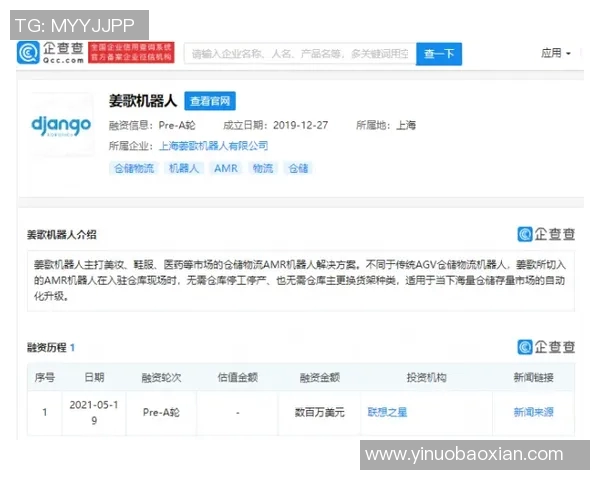Select the AMR tag
The image size is (600, 480).
click(226, 168)
